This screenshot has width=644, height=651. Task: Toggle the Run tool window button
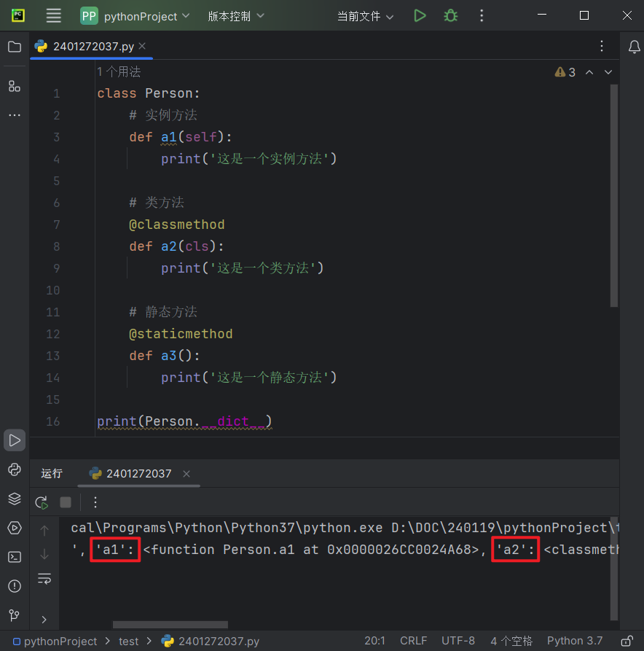pyautogui.click(x=15, y=440)
